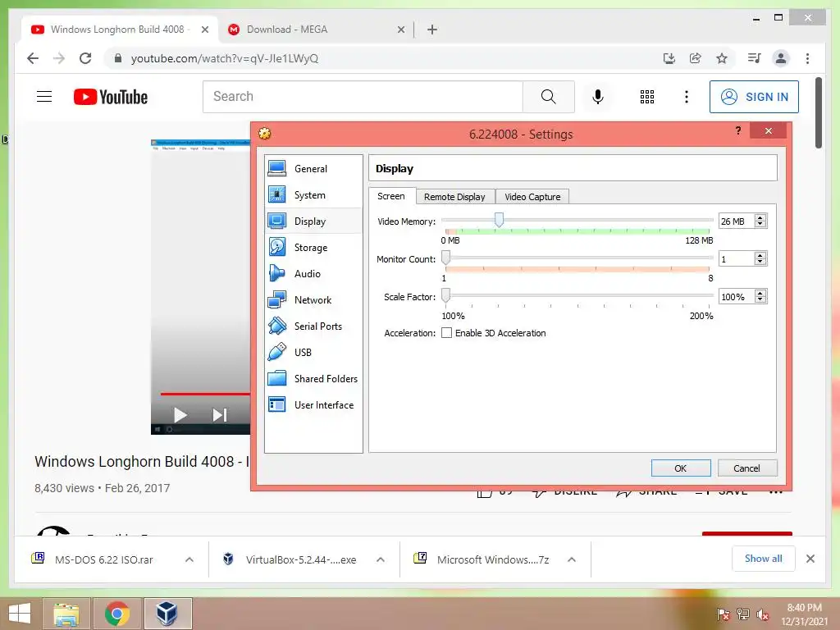The image size is (840, 630).
Task: Expand MS-DOS 6.22 ISO.rar download options
Action: [x=189, y=559]
